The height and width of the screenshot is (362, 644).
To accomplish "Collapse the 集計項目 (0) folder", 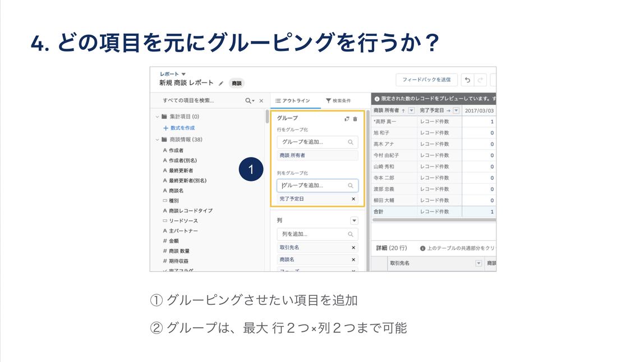I will click(157, 117).
